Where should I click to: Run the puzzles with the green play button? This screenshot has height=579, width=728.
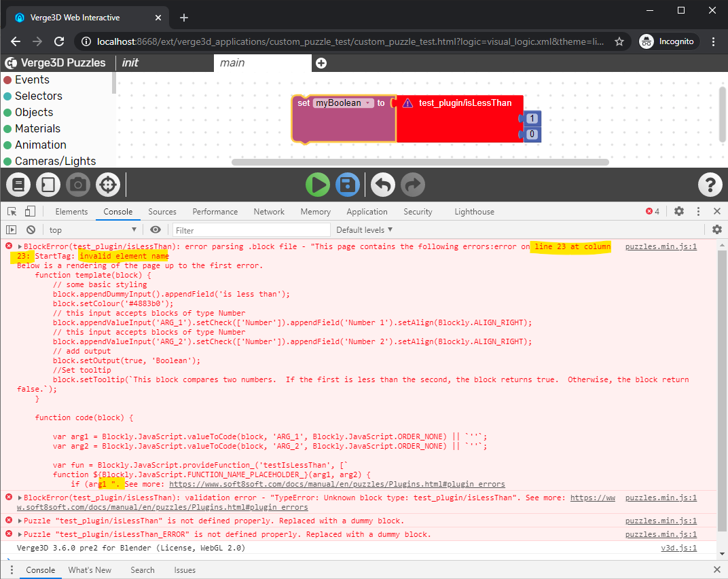pyautogui.click(x=318, y=185)
